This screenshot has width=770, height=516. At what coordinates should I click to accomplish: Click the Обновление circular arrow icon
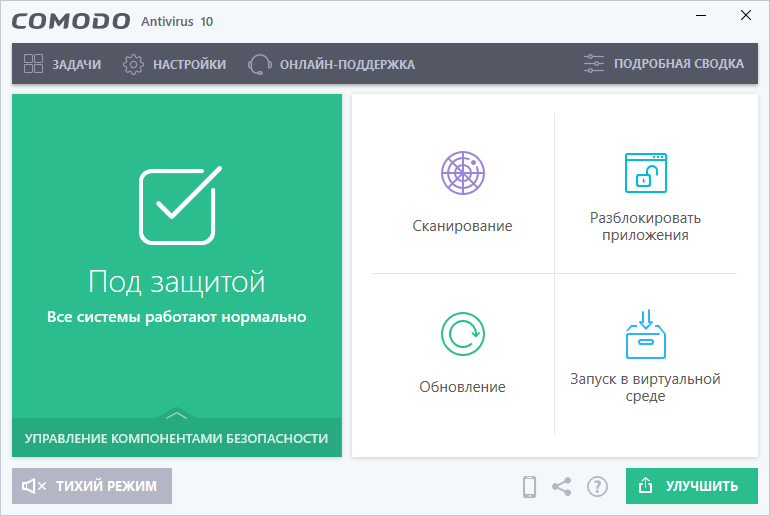tap(463, 334)
